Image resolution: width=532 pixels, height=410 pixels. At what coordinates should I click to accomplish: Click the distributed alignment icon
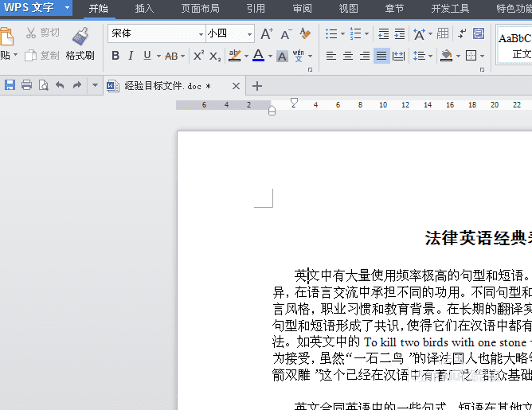point(398,56)
